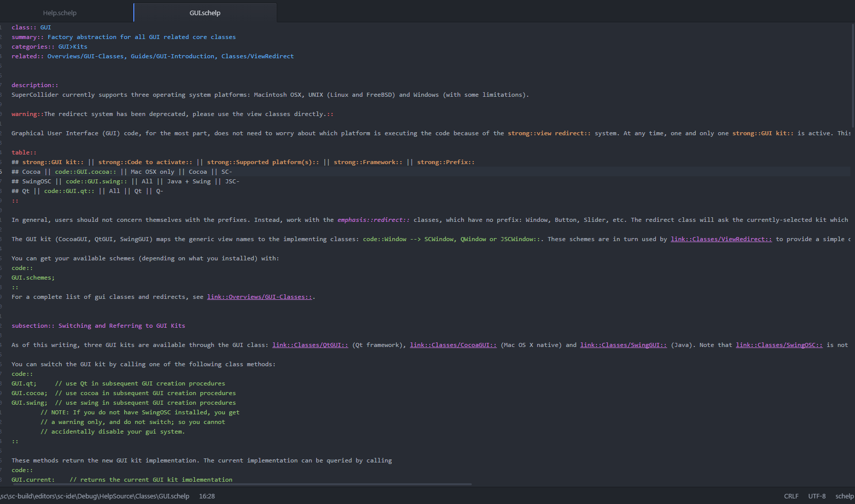This screenshot has width=855, height=504.
Task: Click 'subsection:: Switching and Referring to GUI Kits'
Action: click(98, 326)
